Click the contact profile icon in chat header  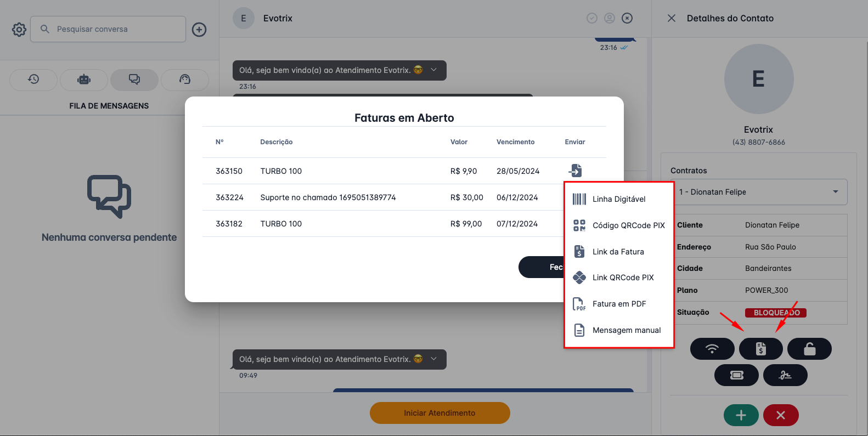point(610,18)
